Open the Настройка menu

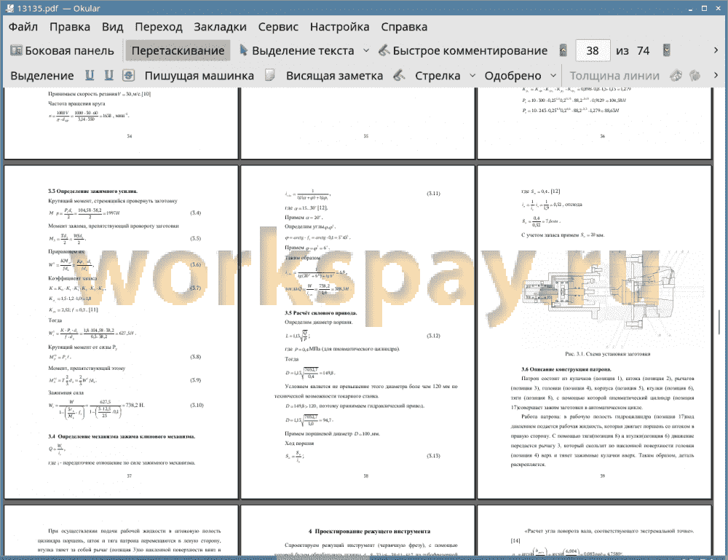point(339,27)
